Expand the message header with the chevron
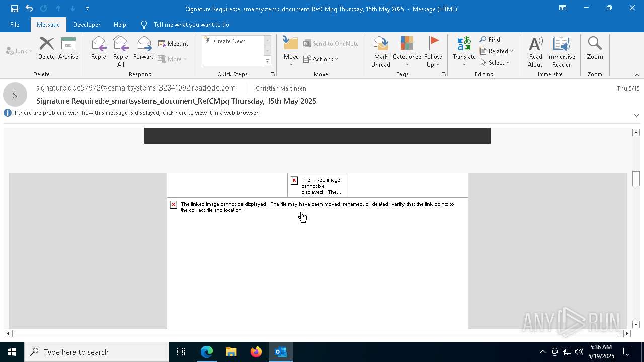Screen dimensions: 644x362 636,115
